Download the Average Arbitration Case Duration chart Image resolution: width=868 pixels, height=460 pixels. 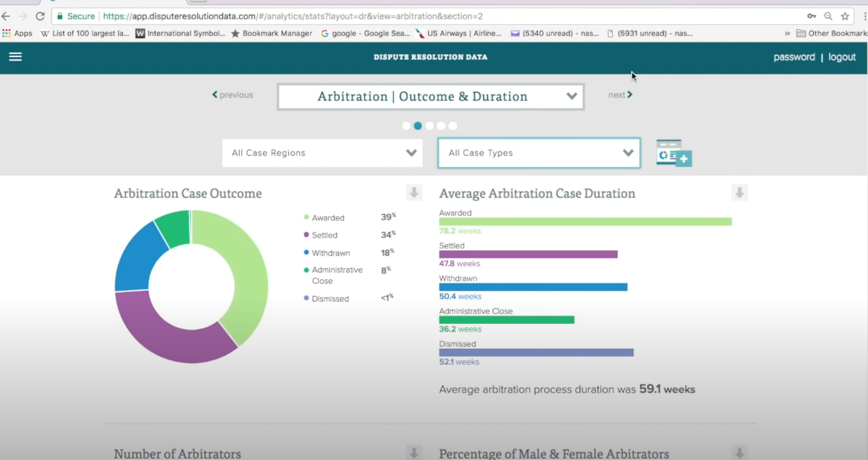point(739,193)
